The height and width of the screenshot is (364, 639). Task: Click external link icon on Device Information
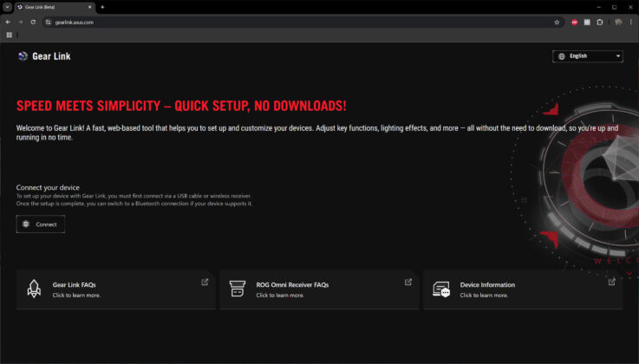(612, 282)
